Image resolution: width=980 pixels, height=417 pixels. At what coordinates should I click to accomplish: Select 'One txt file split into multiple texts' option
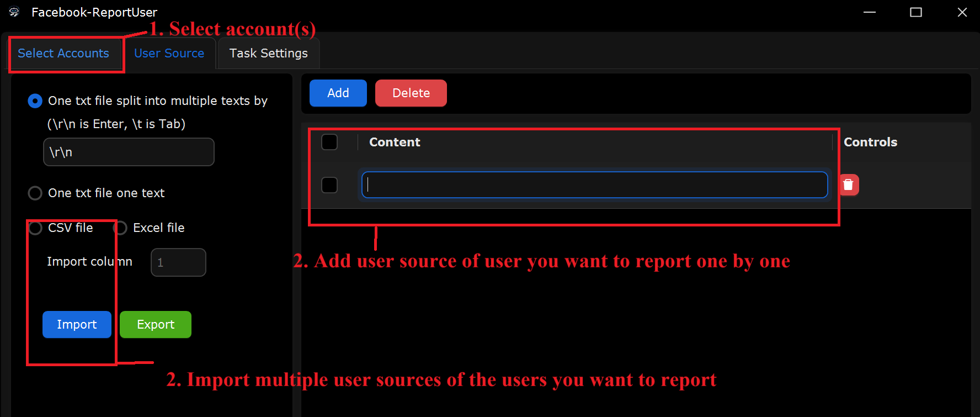pos(35,101)
